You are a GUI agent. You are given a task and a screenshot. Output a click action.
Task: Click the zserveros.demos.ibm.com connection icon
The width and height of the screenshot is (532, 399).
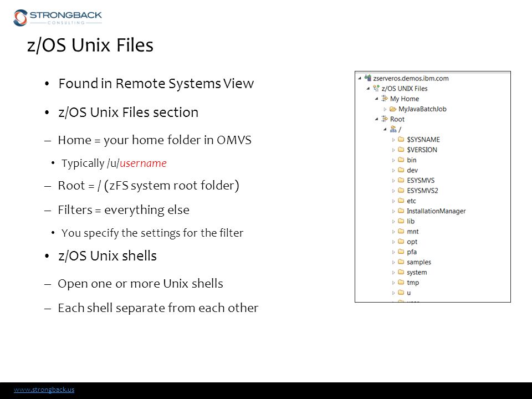[x=368, y=78]
